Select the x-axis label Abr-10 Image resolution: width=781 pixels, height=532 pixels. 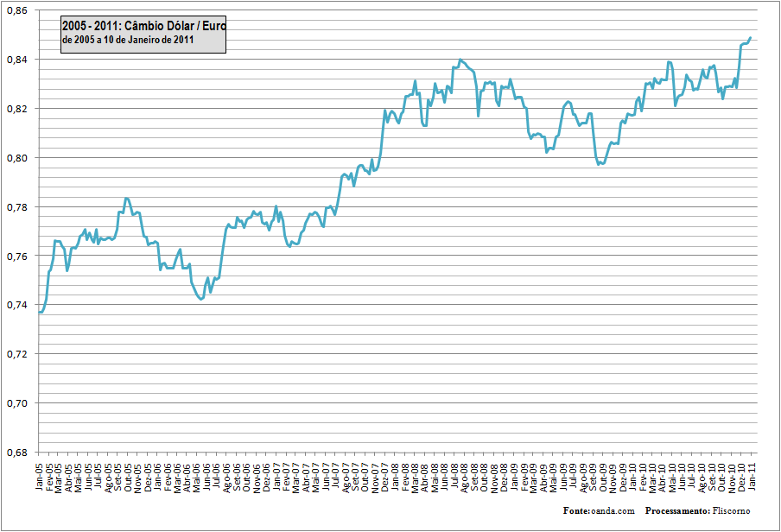point(662,478)
